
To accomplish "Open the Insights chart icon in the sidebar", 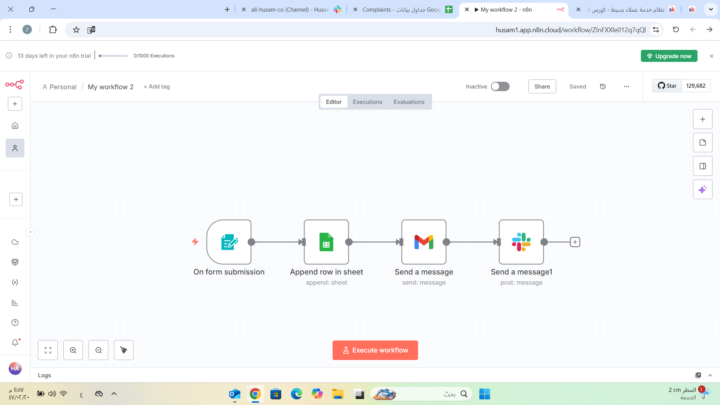I will click(15, 303).
